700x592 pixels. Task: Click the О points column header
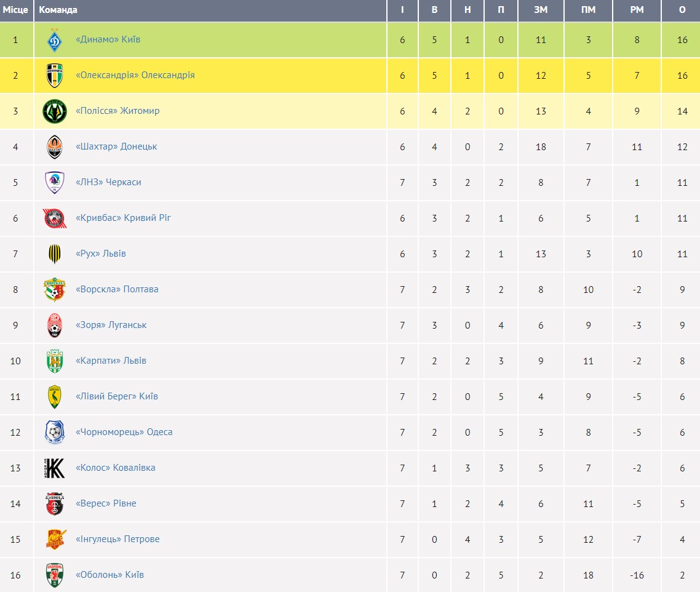(x=682, y=10)
